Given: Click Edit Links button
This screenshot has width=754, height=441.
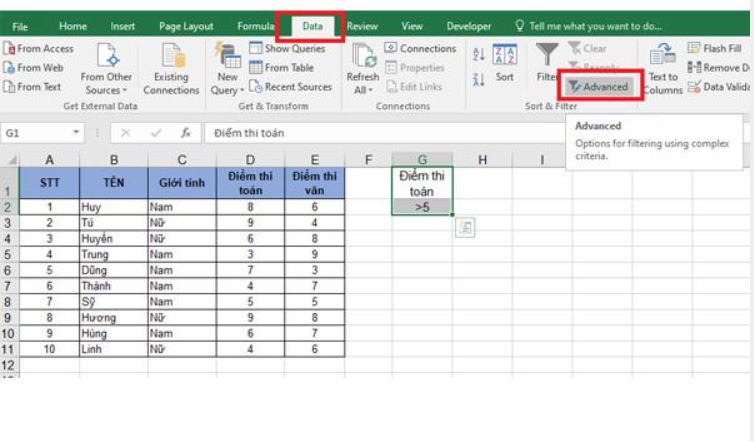Looking at the screenshot, I should tap(414, 87).
